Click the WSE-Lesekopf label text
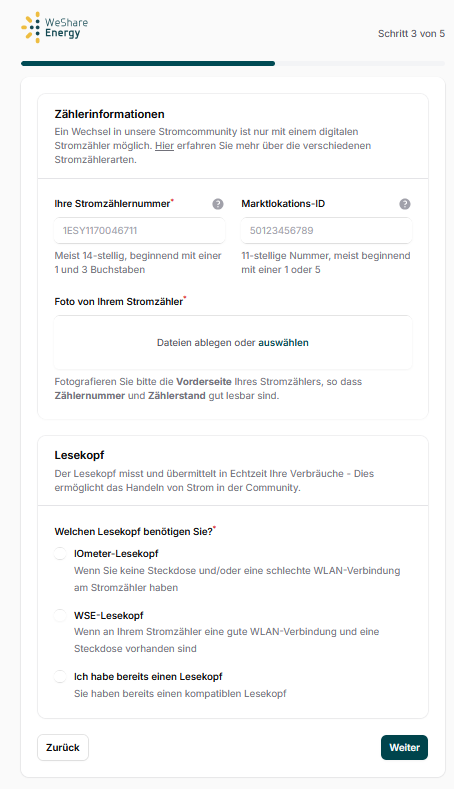 point(109,615)
